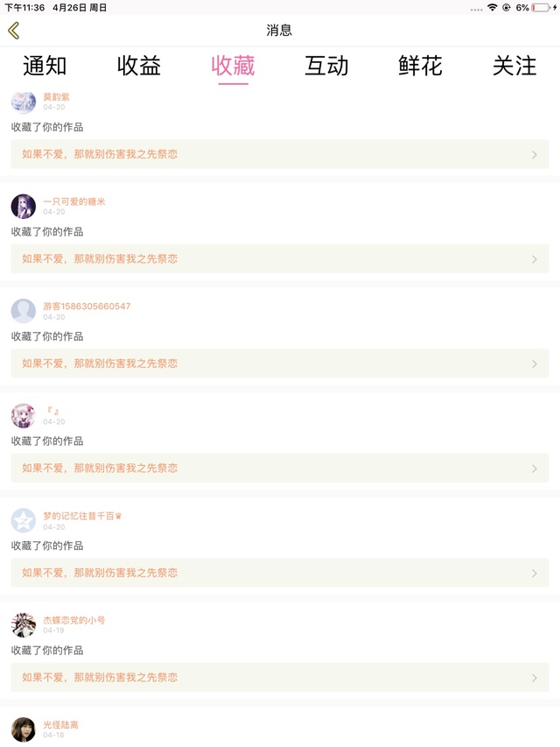Viewport: 560px width, 747px height.
Task: Open the work title under 一只可爱的糖米
Action: click(x=100, y=259)
